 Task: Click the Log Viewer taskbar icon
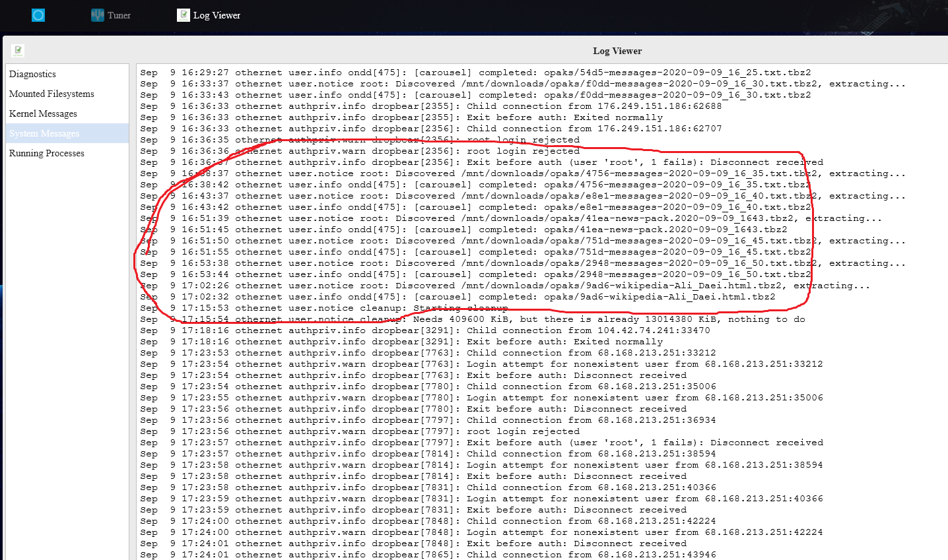pyautogui.click(x=184, y=15)
